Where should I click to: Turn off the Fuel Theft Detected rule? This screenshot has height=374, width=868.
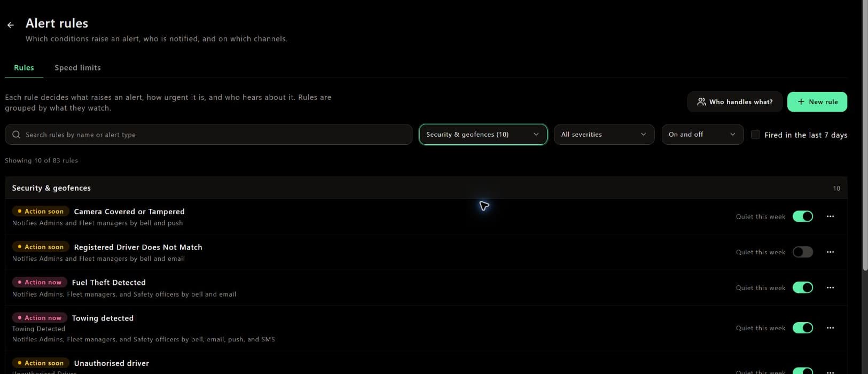(802, 287)
